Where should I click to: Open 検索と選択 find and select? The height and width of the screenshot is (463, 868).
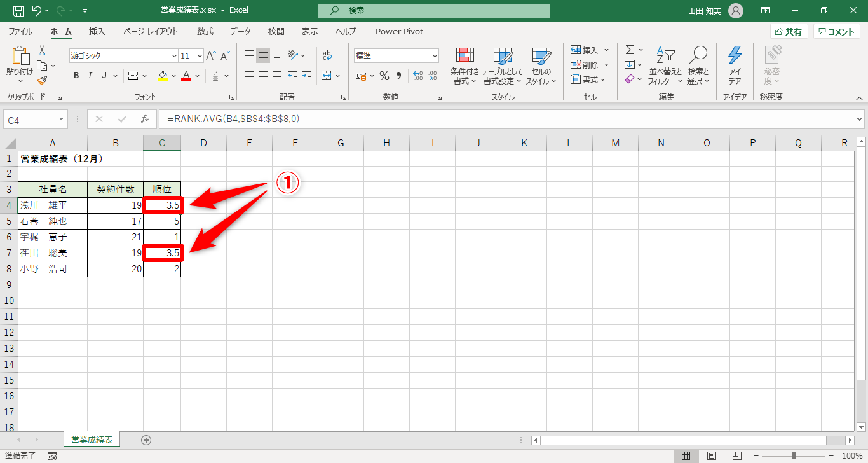pyautogui.click(x=698, y=66)
